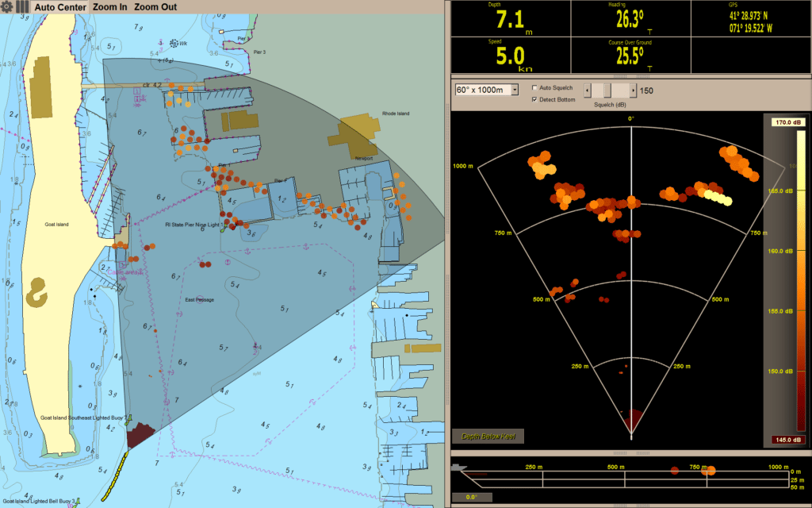This screenshot has height=508, width=812.
Task: Click the squelch slider left arrow
Action: click(588, 90)
